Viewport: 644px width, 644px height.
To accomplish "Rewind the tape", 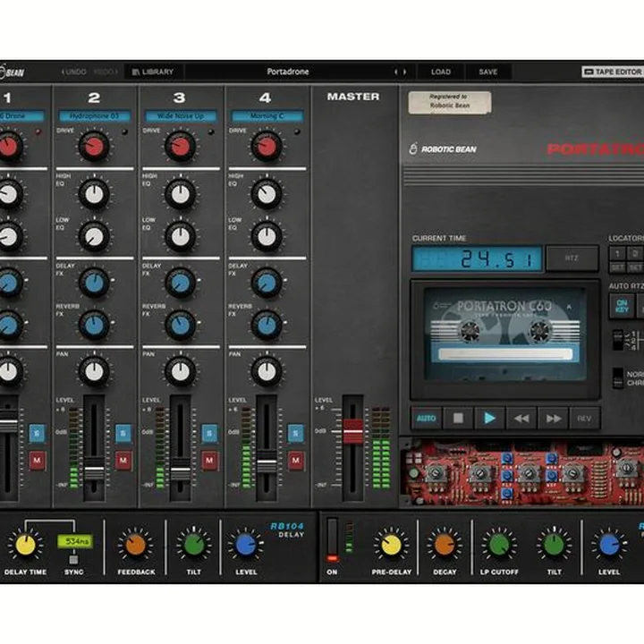I will pyautogui.click(x=521, y=419).
